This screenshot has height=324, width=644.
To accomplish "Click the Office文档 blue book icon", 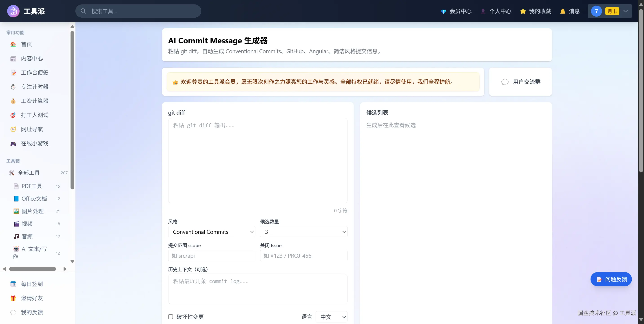I will (x=16, y=198).
